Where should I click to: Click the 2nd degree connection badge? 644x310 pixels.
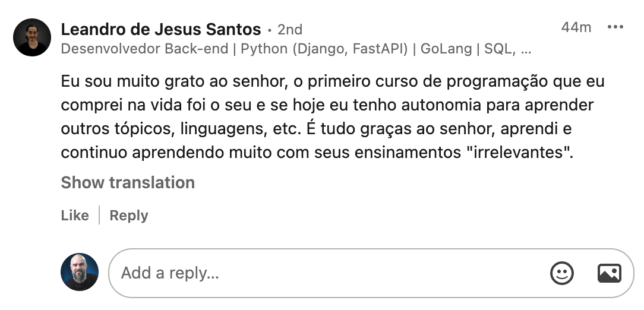pyautogui.click(x=290, y=30)
